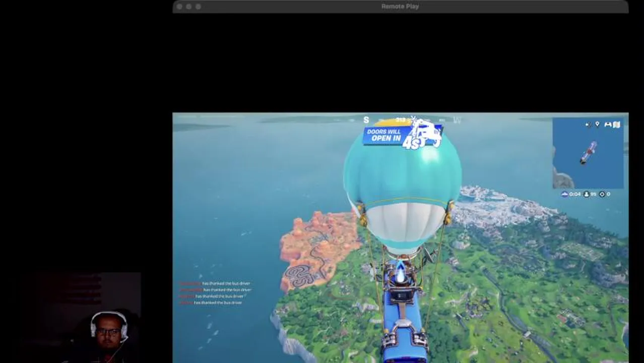
Task: Click the '4s' countdown number
Action: (410, 143)
